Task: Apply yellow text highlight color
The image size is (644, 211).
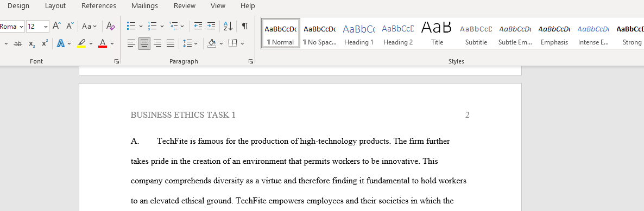Action: 82,43
